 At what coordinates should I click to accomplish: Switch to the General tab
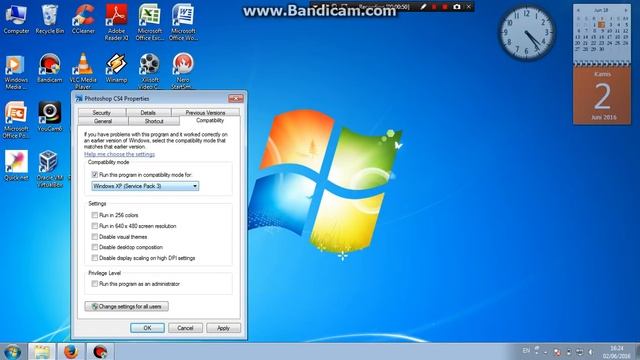coord(103,121)
